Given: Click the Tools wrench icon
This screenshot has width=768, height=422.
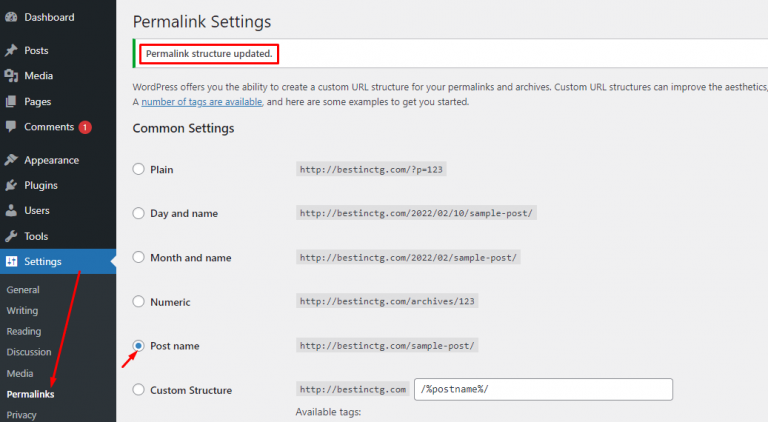Looking at the screenshot, I should coord(11,236).
